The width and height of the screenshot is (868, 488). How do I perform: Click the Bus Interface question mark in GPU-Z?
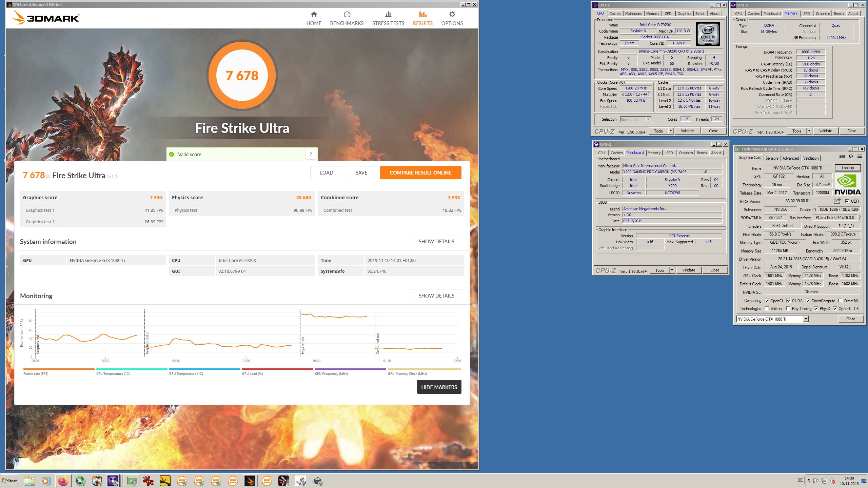coord(859,218)
